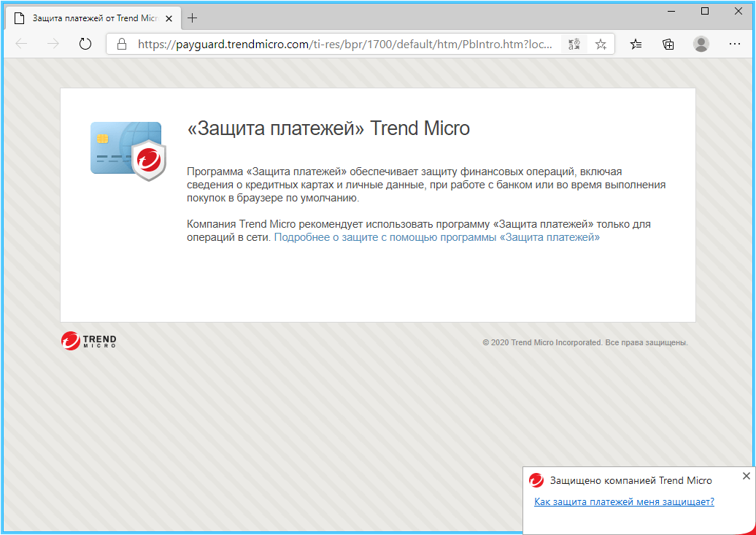Close the «Защита платежей» browser tab

(169, 18)
